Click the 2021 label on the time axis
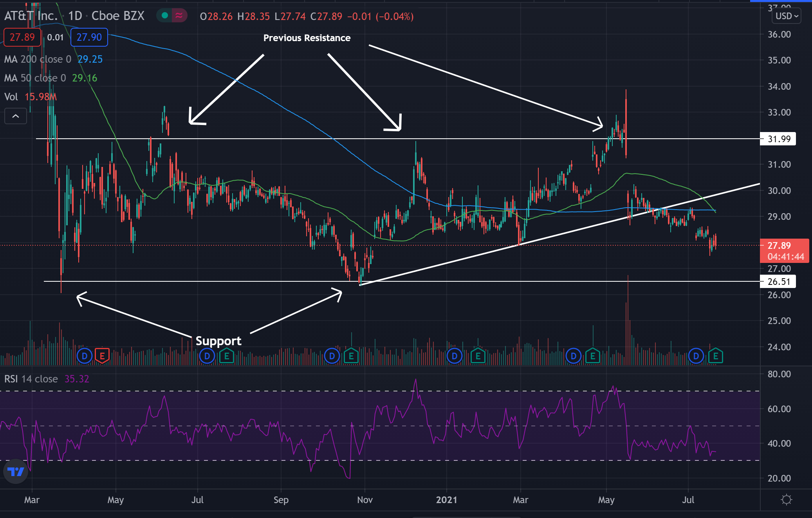 coord(447,500)
